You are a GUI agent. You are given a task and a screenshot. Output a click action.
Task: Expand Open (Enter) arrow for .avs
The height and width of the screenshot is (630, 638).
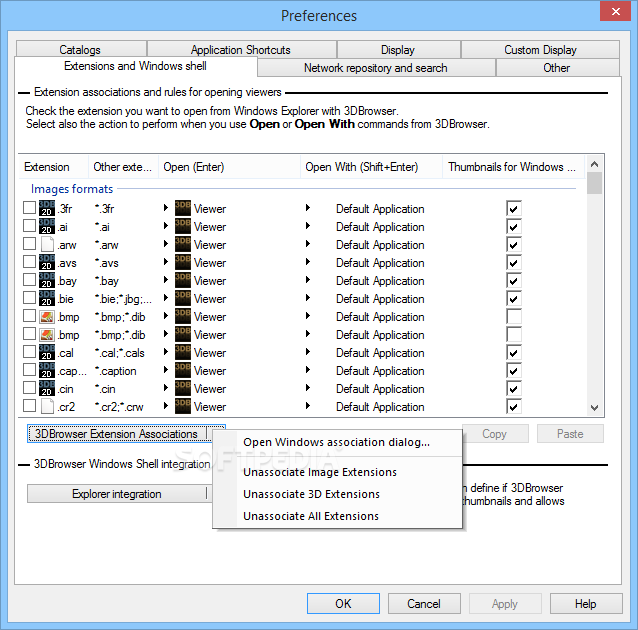(x=166, y=262)
